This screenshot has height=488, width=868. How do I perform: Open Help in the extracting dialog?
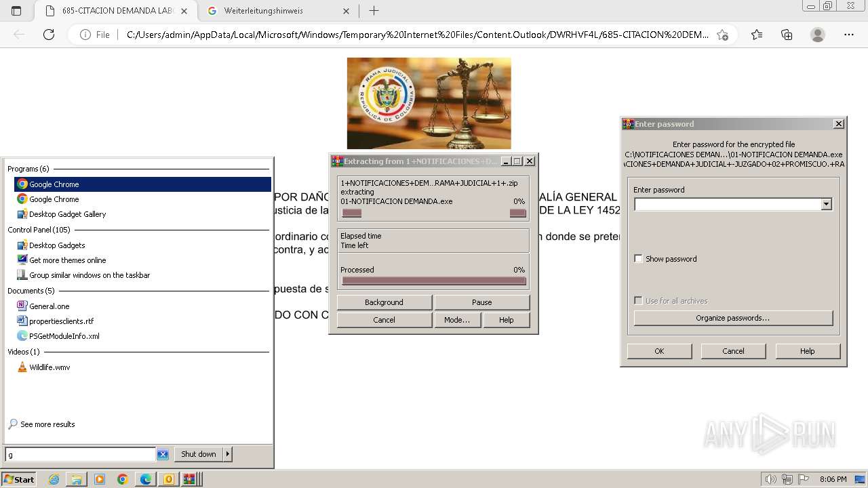(507, 320)
